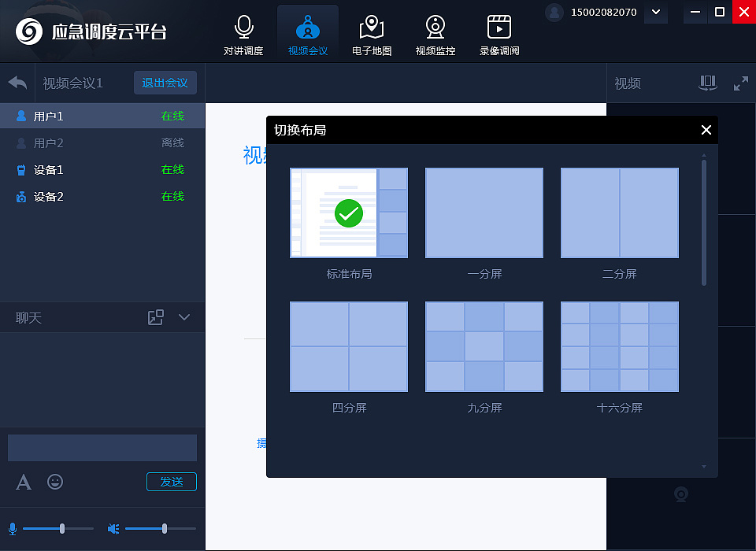The image size is (756, 551).
Task: Click the 视频会议1 meeting title
Action: 72,83
